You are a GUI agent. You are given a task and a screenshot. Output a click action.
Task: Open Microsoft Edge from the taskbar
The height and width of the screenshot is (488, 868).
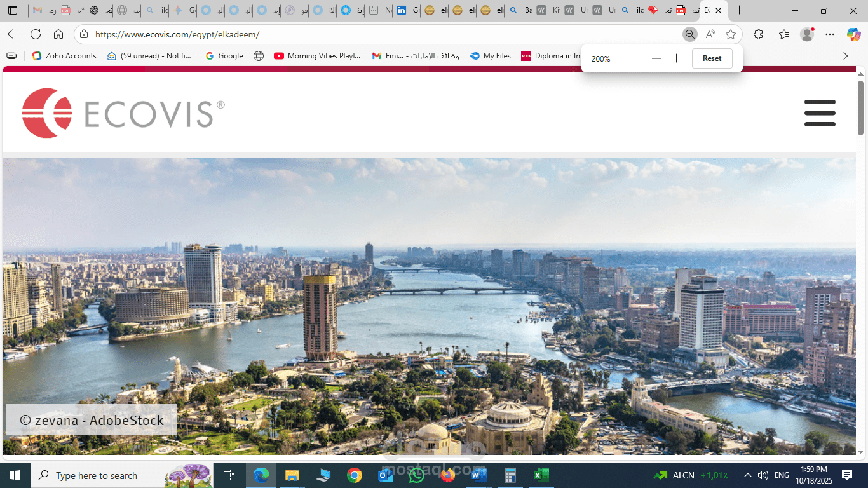(261, 475)
